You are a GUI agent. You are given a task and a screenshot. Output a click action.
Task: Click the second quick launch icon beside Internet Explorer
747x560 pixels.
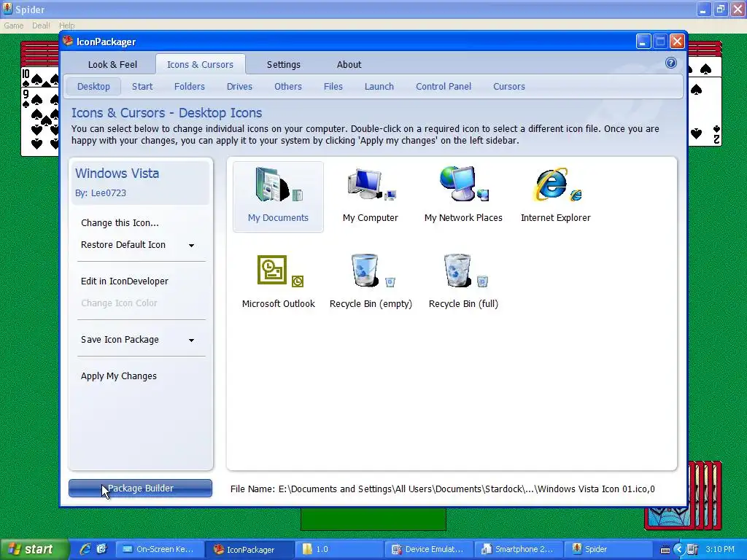point(101,549)
